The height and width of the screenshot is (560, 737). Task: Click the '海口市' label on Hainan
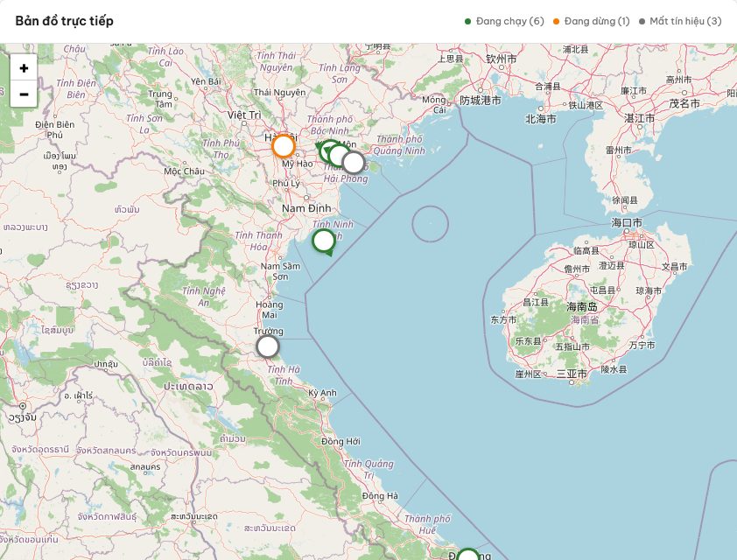click(627, 222)
